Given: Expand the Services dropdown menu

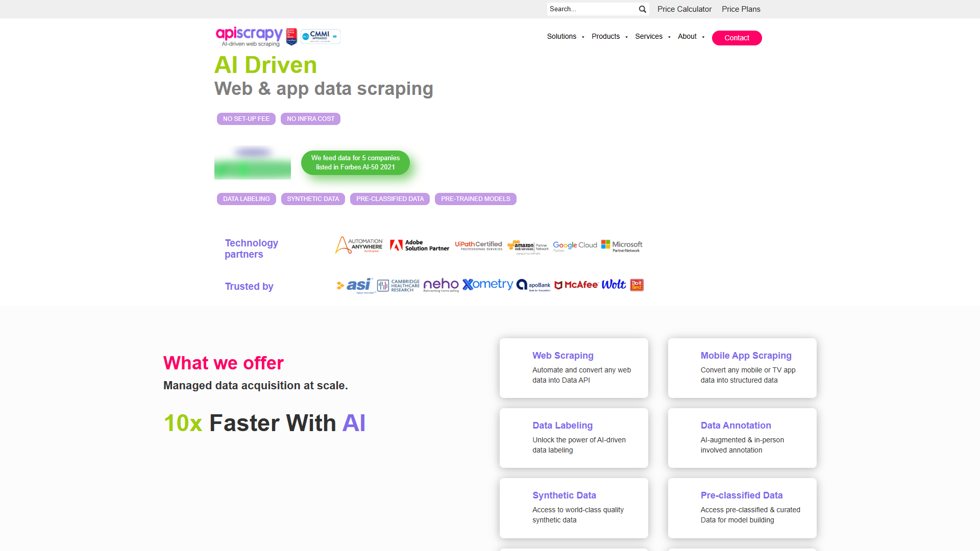Looking at the screenshot, I should point(652,37).
